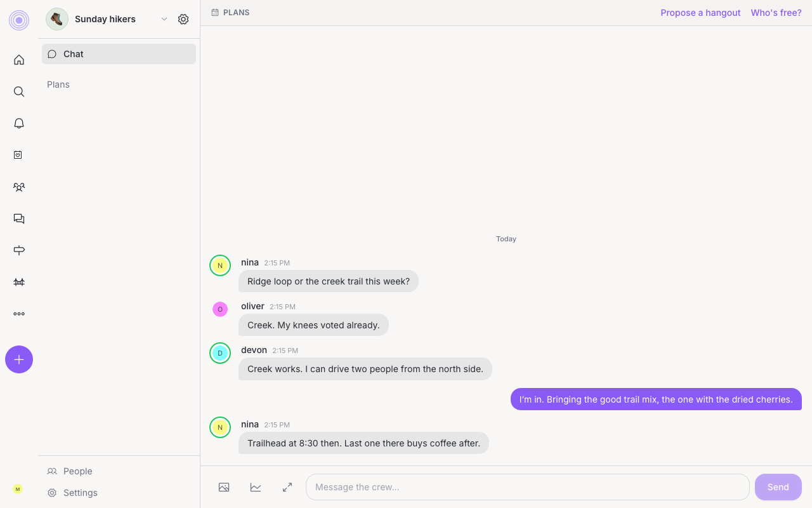Focus the Message the crew input field
The width and height of the screenshot is (812, 508).
coord(528,487)
